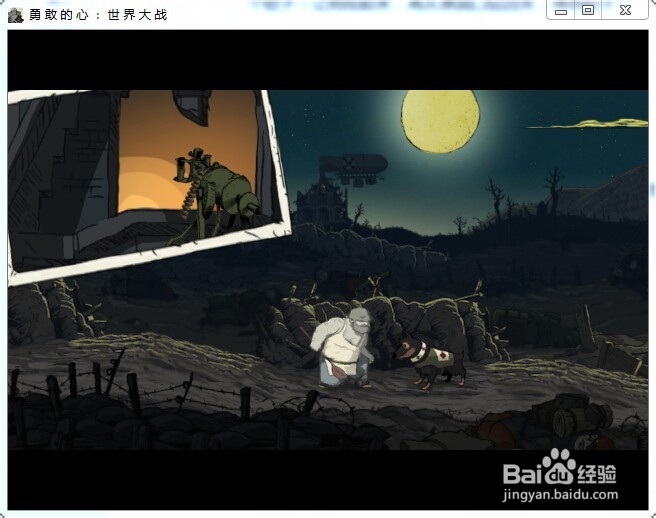Click the full yellow moon
The height and width of the screenshot is (518, 656).
point(440,121)
